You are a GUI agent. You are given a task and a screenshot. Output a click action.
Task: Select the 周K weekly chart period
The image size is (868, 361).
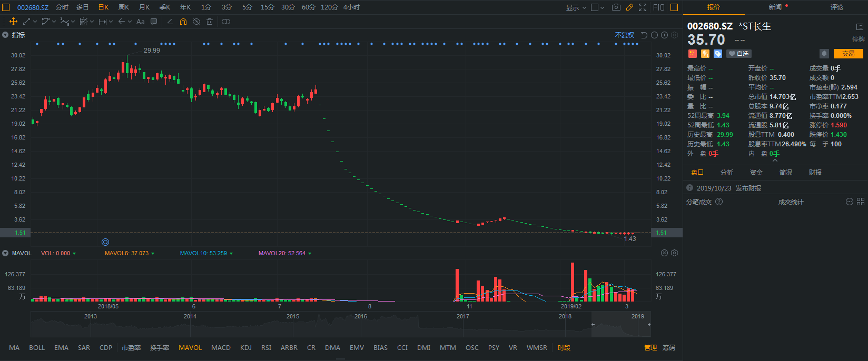coord(124,7)
